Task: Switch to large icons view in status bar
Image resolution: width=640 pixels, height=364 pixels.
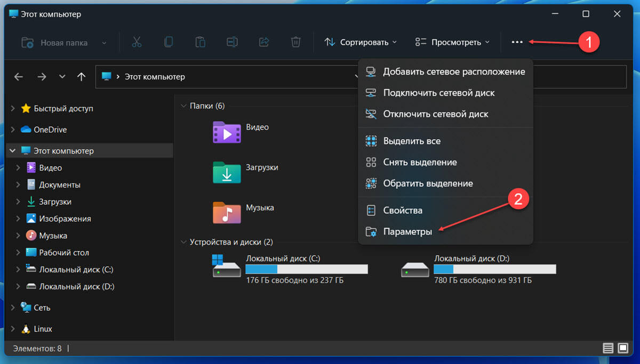Action: [x=623, y=349]
